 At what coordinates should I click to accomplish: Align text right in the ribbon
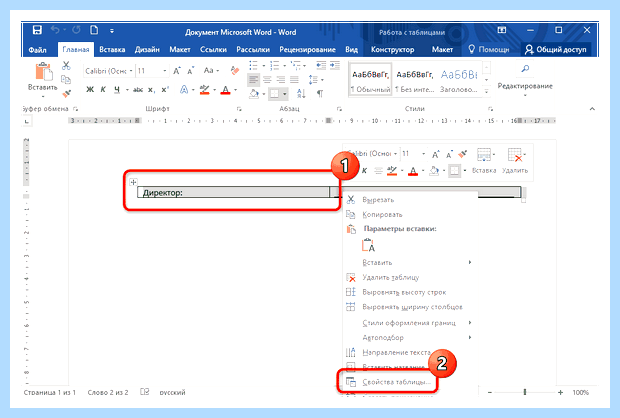pyautogui.click(x=281, y=80)
